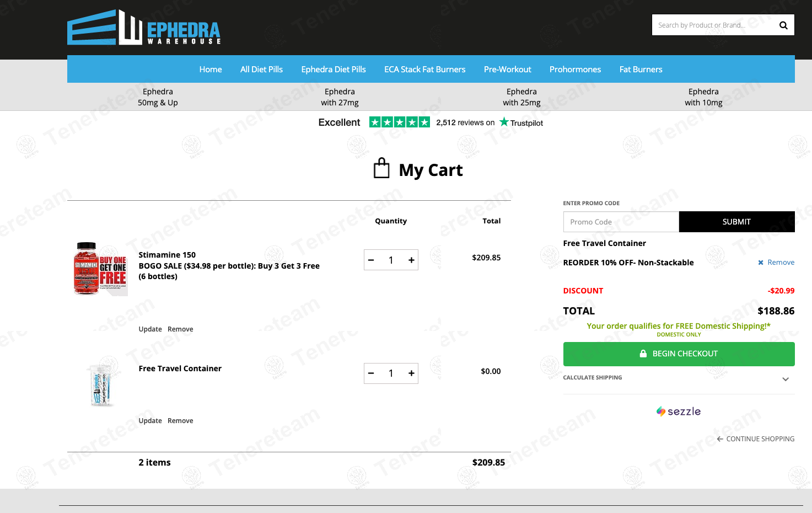812x513 pixels.
Task: Remove the REORDER 10% OFF promo
Action: point(776,263)
